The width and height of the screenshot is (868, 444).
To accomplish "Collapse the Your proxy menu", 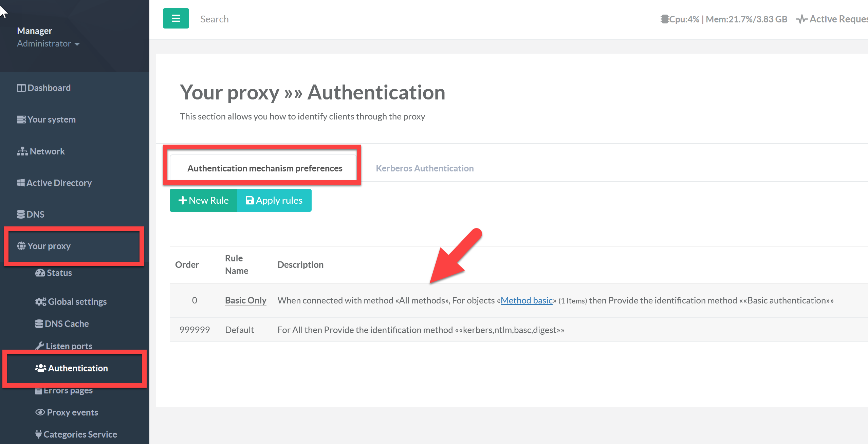I will pyautogui.click(x=49, y=246).
